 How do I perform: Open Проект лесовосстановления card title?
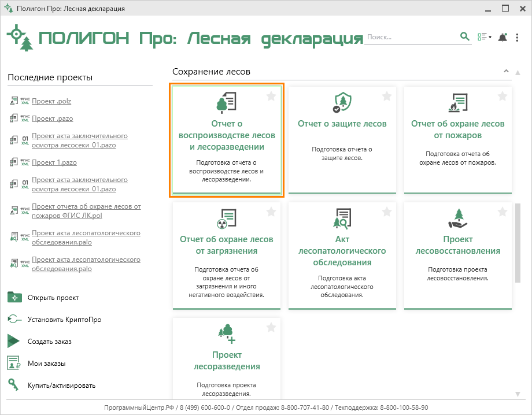458,245
